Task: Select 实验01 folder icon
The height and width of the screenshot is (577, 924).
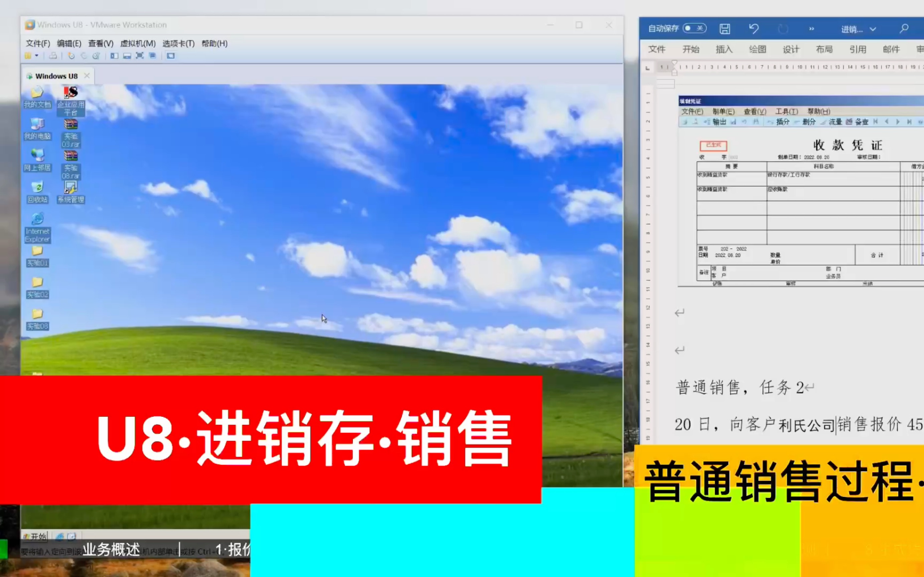Action: coord(37,256)
